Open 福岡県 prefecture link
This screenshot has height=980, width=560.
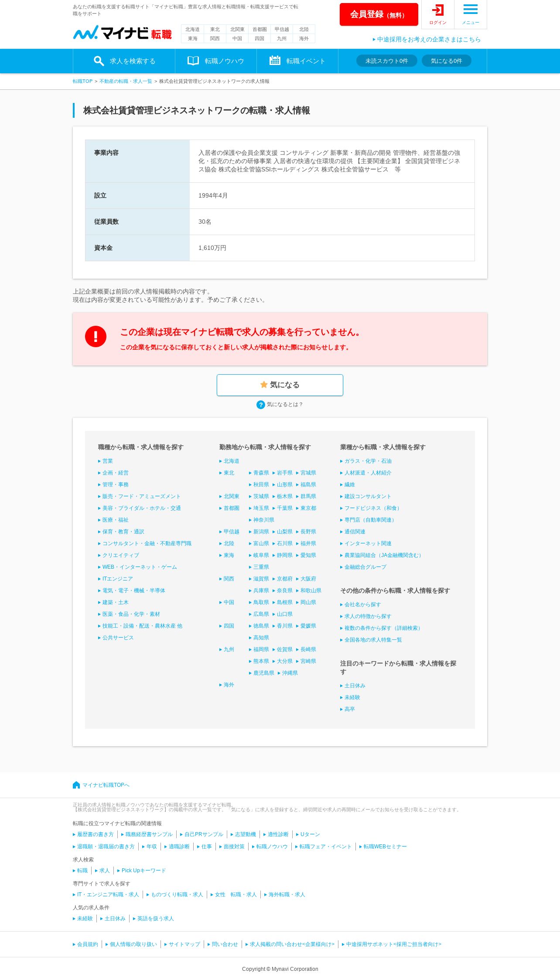point(259,649)
